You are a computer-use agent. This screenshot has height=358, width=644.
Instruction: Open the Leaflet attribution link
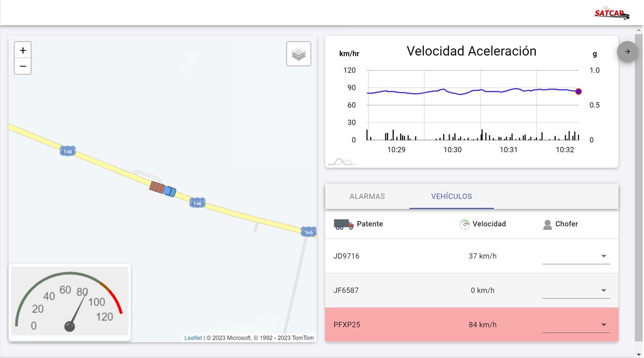pyautogui.click(x=193, y=338)
